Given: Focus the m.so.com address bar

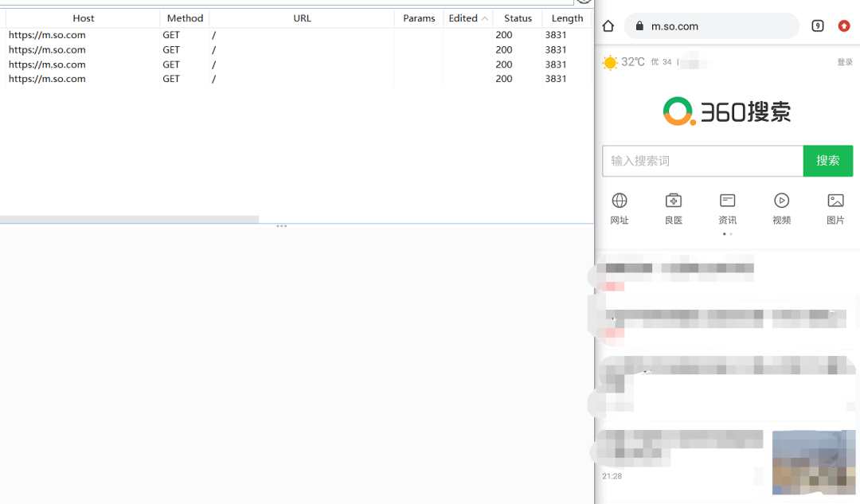Looking at the screenshot, I should tap(711, 25).
